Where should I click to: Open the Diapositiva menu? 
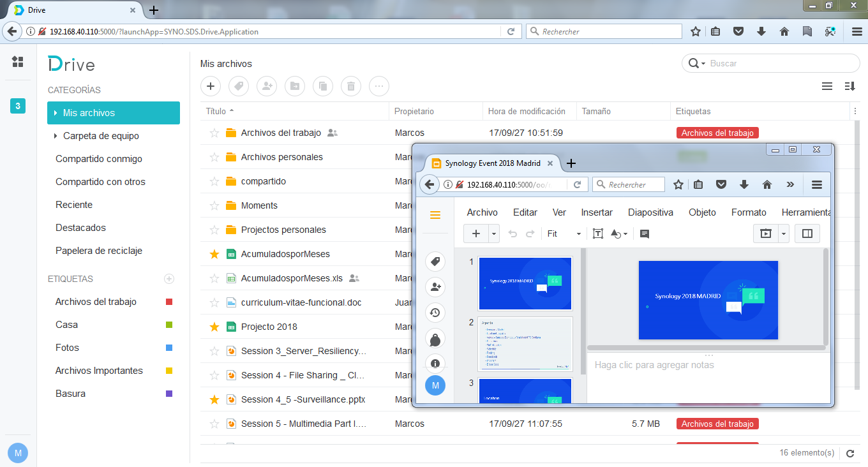pos(650,212)
